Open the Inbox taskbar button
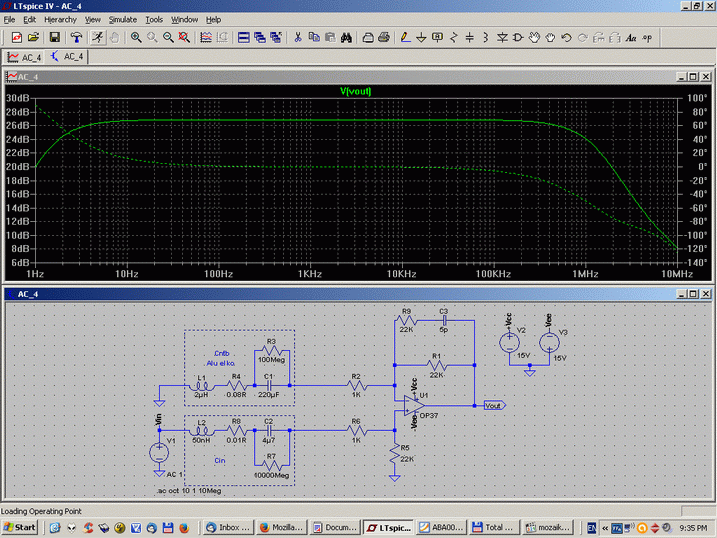Screen dimensions: 717x538 coord(228,527)
